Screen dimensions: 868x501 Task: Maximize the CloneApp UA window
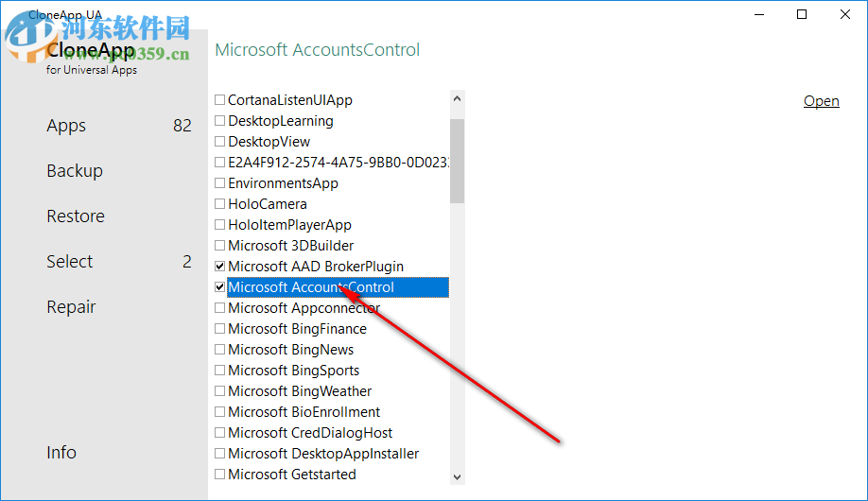tap(802, 14)
